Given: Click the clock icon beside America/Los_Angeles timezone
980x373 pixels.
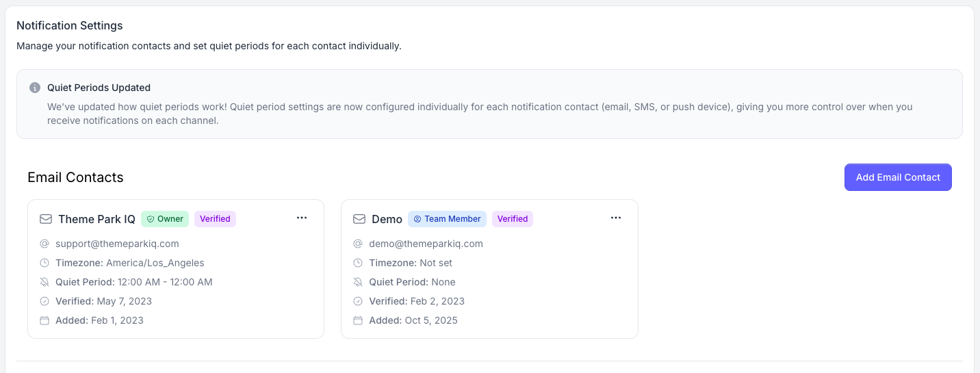Looking at the screenshot, I should click(44, 263).
